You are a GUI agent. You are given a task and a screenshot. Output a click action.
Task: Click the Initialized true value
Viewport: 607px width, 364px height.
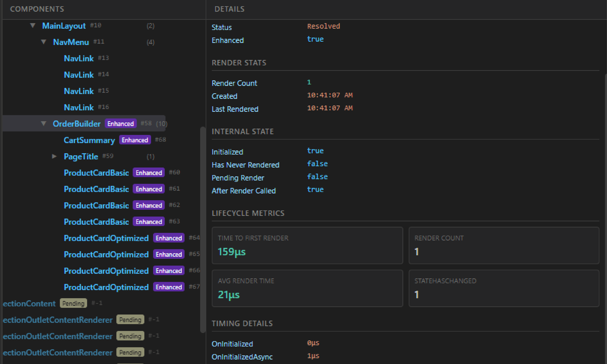315,150
